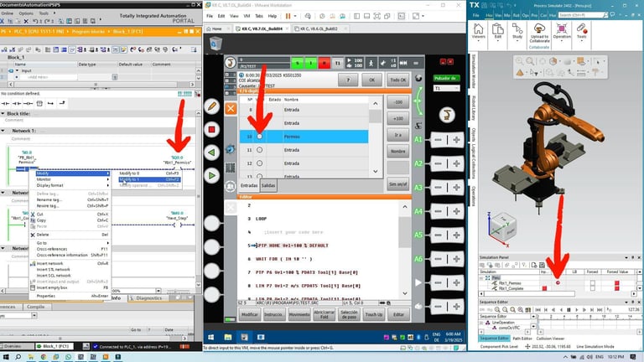644x362 pixels.
Task: Open T1 operating mode indicator in status bar
Action: [338, 63]
